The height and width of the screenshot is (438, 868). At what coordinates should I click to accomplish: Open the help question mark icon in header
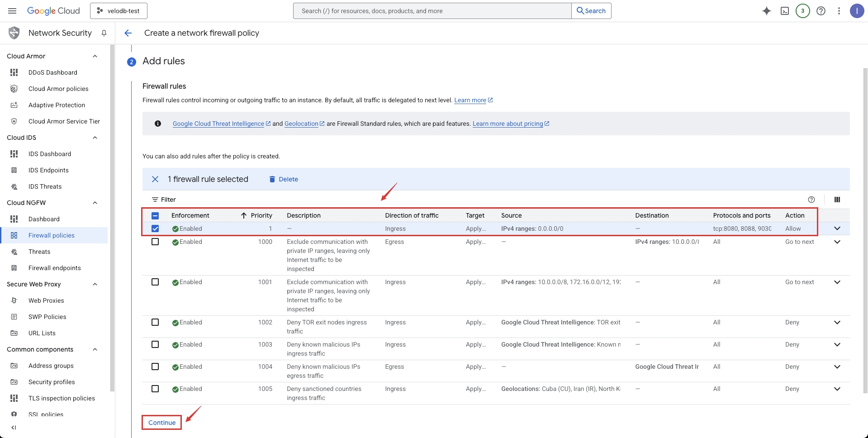[821, 11]
